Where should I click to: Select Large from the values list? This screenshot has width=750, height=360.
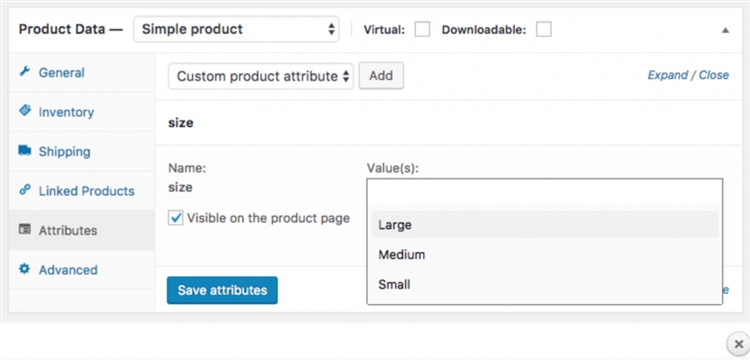click(x=544, y=225)
